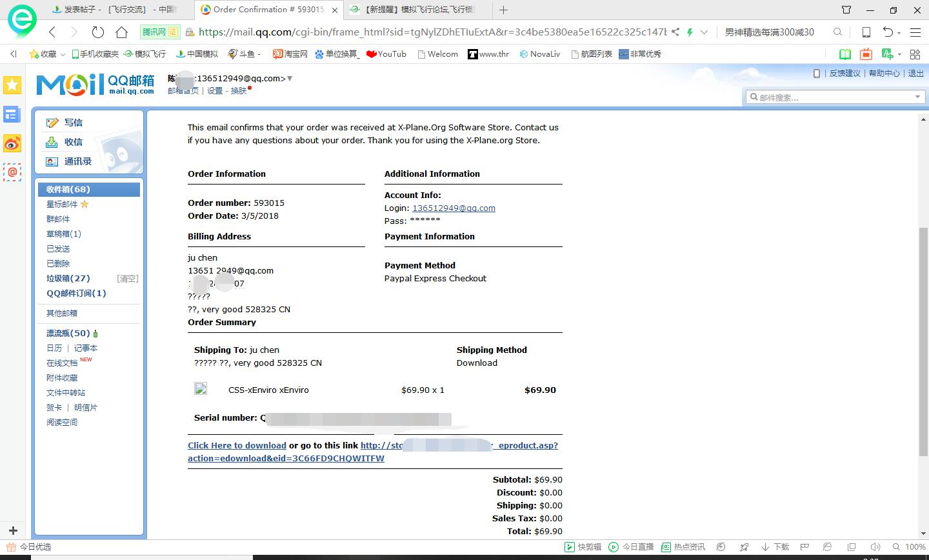Open the green reading-mode book icon
The image size is (929, 560).
point(844,54)
